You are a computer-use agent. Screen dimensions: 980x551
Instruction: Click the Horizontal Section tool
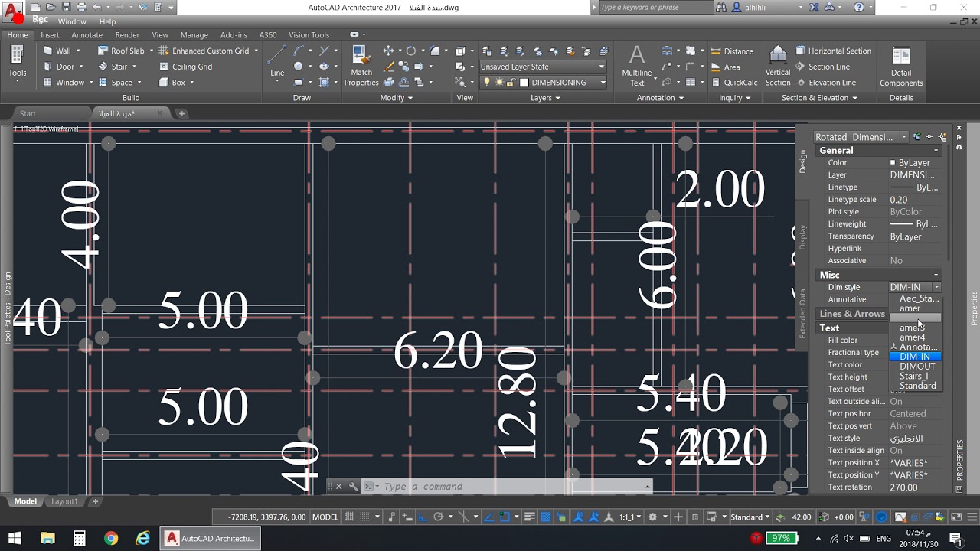tap(833, 51)
